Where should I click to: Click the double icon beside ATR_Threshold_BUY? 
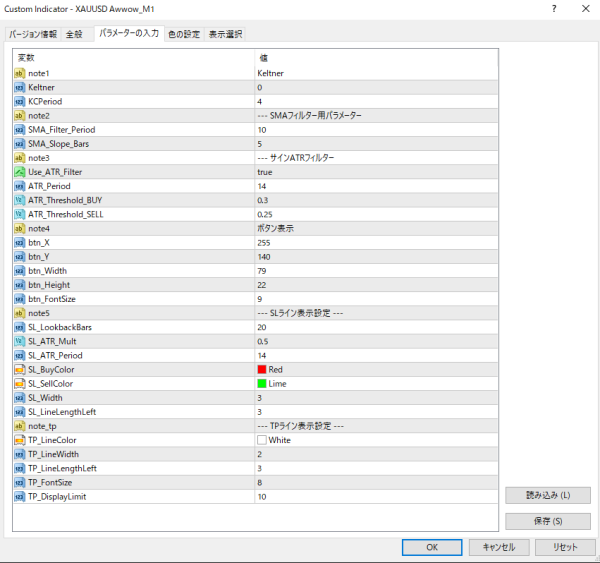pyautogui.click(x=19, y=200)
